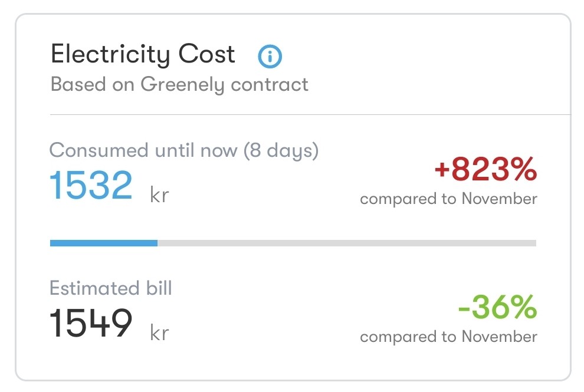This screenshot has height=392, width=584.
Task: Tap the Estimated bill label
Action: [111, 288]
